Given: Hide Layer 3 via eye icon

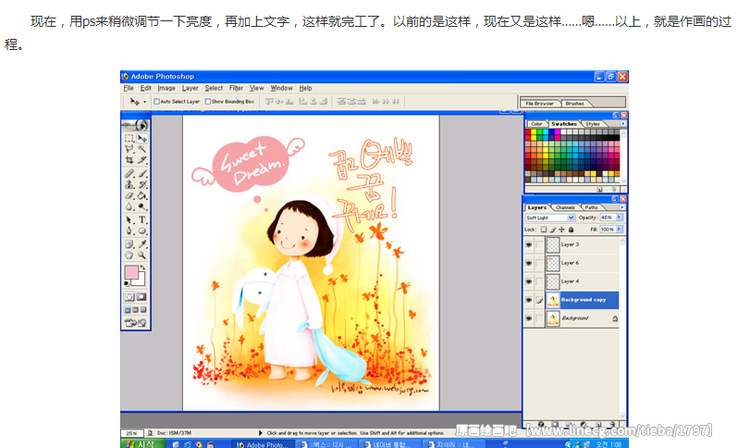Looking at the screenshot, I should [529, 245].
